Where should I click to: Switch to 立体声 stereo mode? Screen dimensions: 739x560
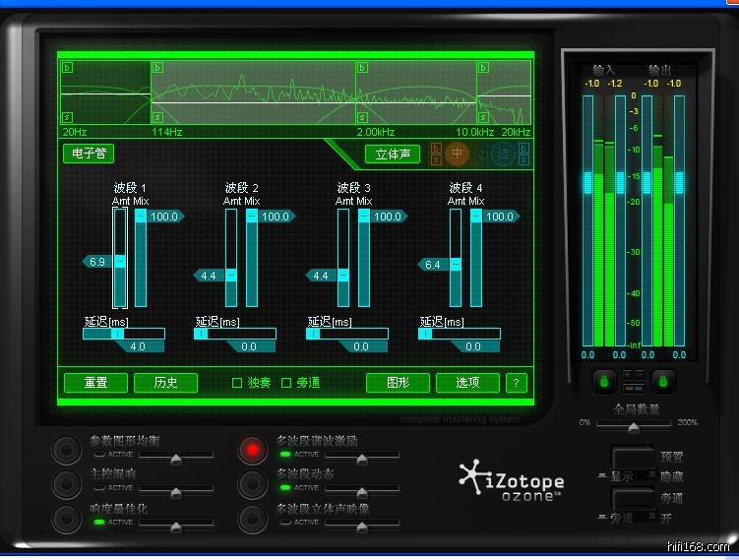click(392, 155)
